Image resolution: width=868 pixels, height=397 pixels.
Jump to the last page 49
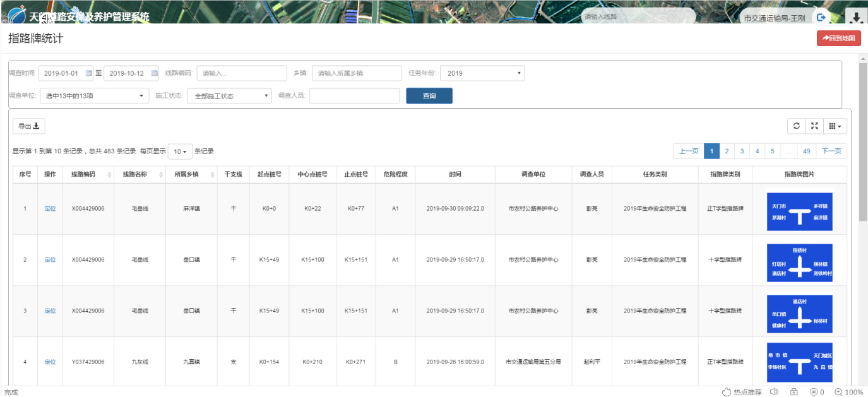coord(807,151)
